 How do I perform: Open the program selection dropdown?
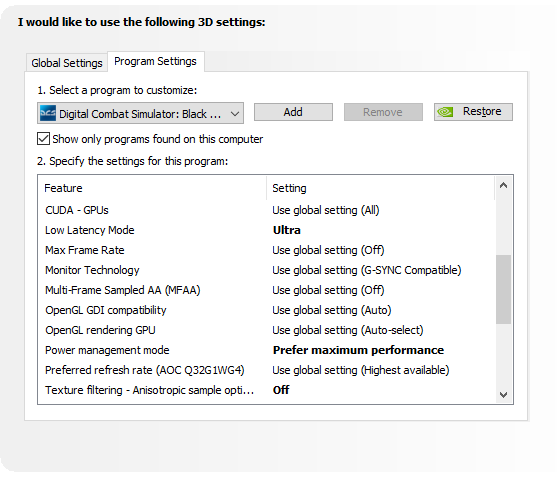point(140,113)
